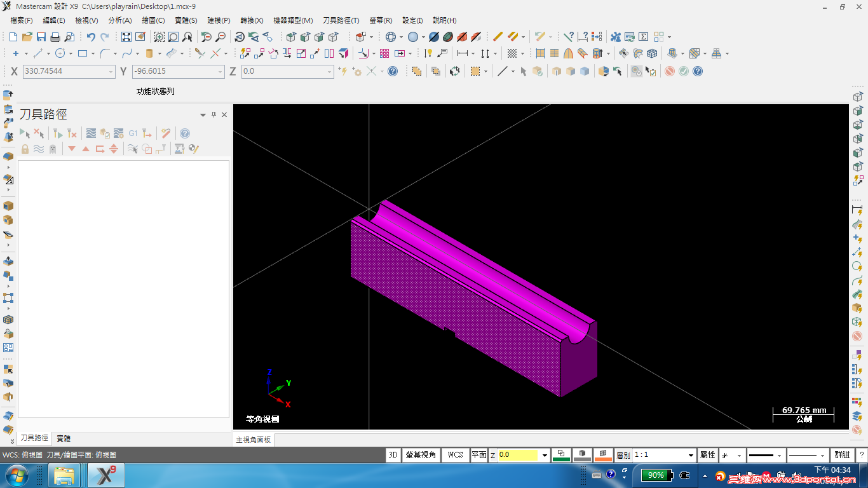The width and height of the screenshot is (868, 488).
Task: Click the G1 toolpath icon in toolpath manager
Action: coord(133,133)
